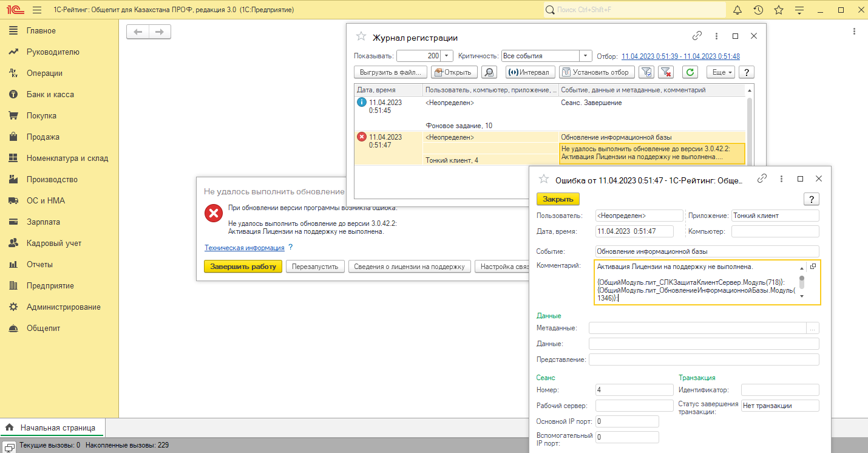This screenshot has width=868, height=453.
Task: Clear filter icon with red cross
Action: click(x=666, y=72)
